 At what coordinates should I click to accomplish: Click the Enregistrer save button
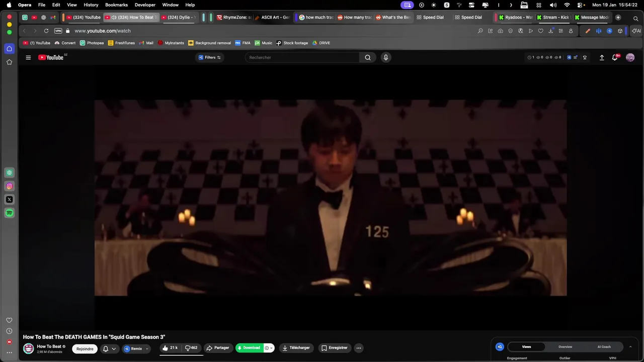click(335, 348)
